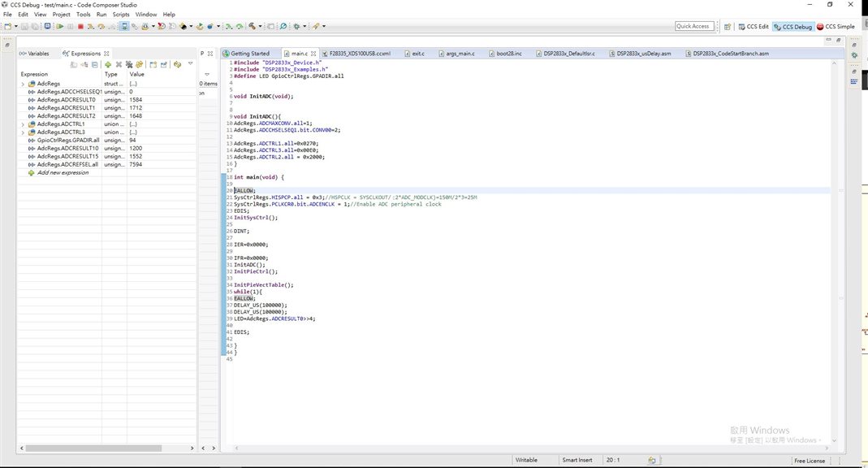Click the Load Program icon
Viewport: 868px width, 468px height.
[x=183, y=26]
